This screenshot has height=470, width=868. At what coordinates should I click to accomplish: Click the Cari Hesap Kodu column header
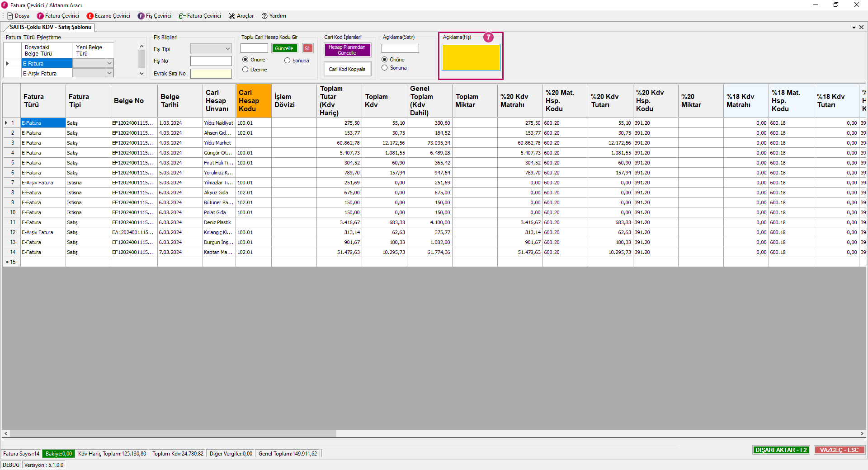[x=253, y=100]
